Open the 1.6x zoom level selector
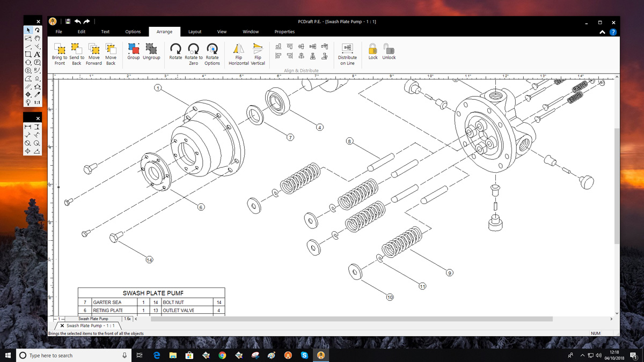 pyautogui.click(x=127, y=319)
